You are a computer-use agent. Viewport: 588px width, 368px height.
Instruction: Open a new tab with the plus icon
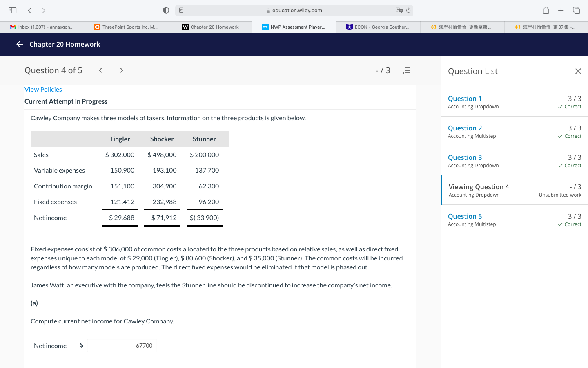point(561,10)
